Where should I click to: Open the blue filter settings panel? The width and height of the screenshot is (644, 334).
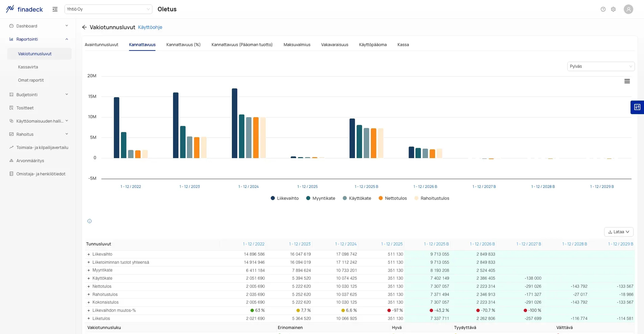[x=637, y=107]
